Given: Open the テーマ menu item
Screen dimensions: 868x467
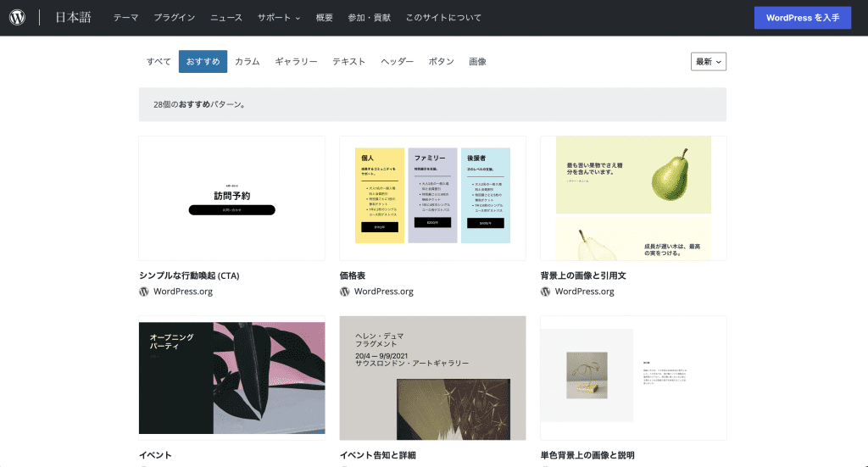Looking at the screenshot, I should [x=125, y=18].
